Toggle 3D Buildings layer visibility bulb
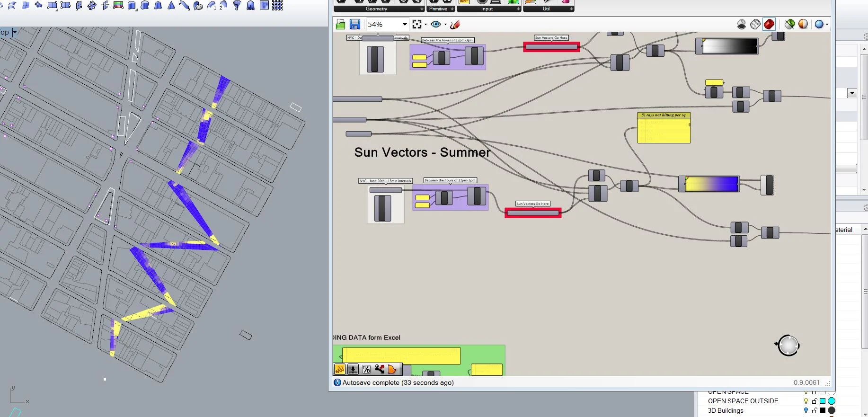The image size is (868, 417). [x=806, y=410]
